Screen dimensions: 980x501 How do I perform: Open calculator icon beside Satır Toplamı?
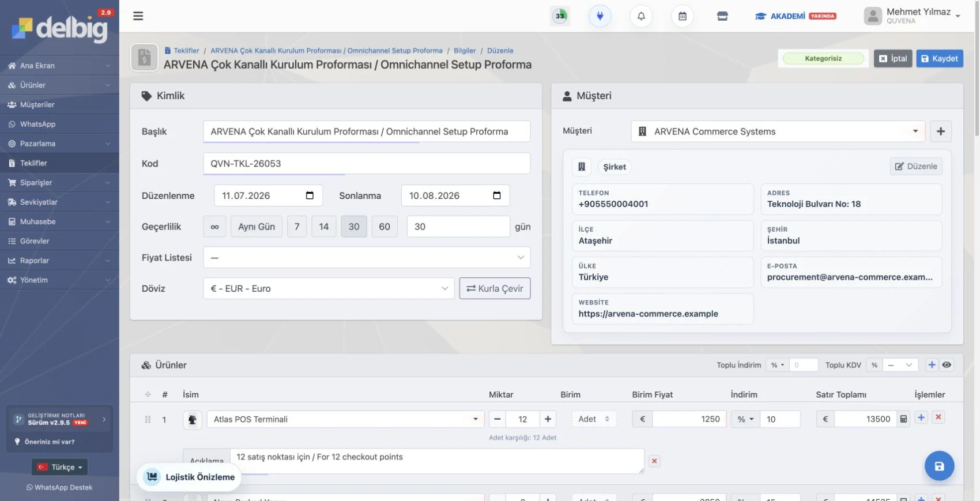click(904, 419)
